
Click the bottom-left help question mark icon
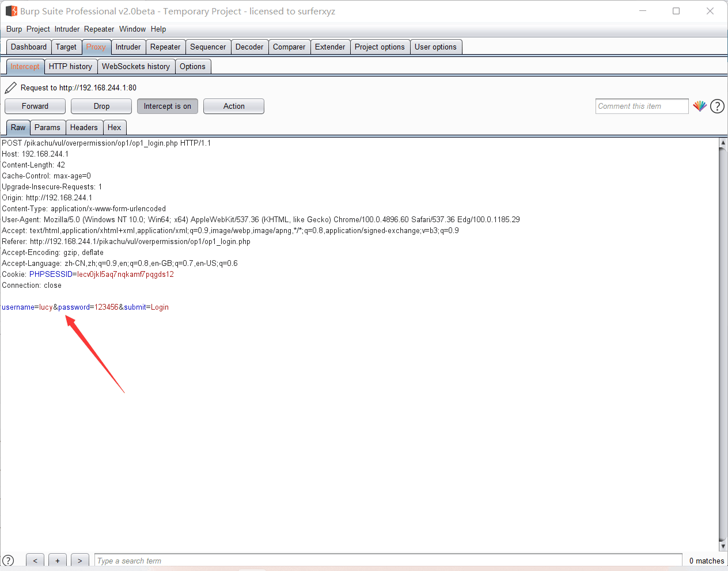coord(8,561)
